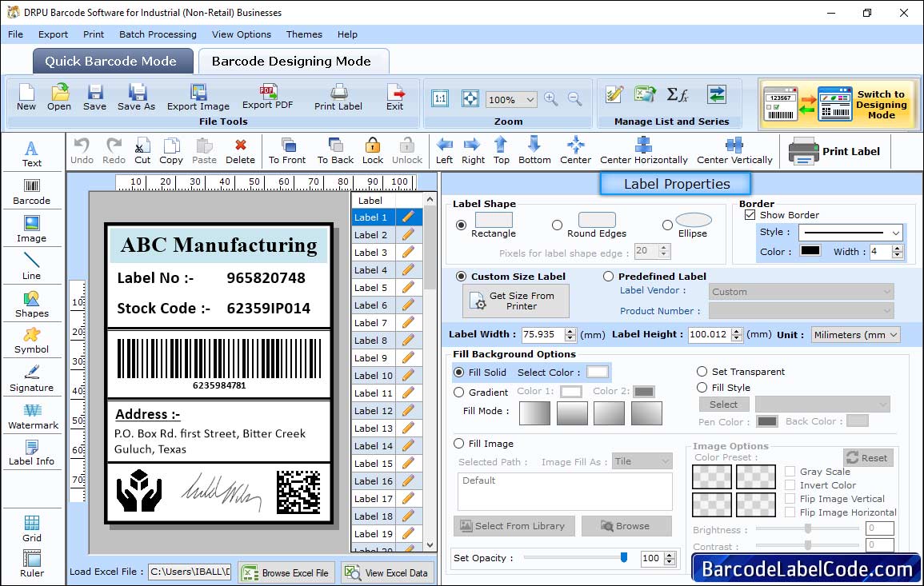Click edit pencil for Label 10

(x=408, y=375)
